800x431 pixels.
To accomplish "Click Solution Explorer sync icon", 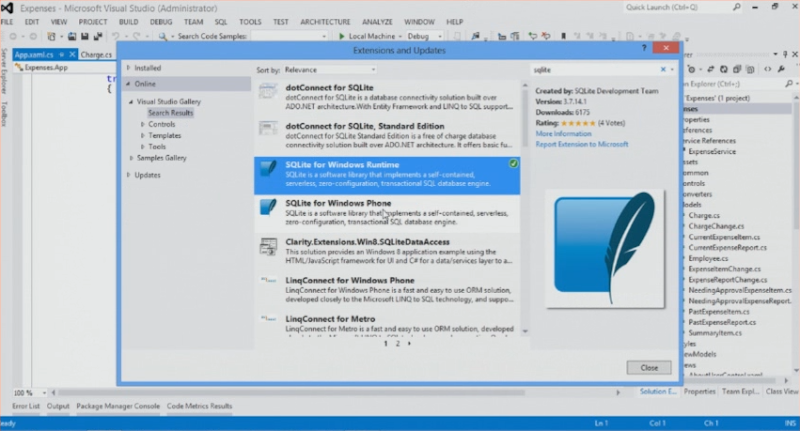I will point(710,69).
